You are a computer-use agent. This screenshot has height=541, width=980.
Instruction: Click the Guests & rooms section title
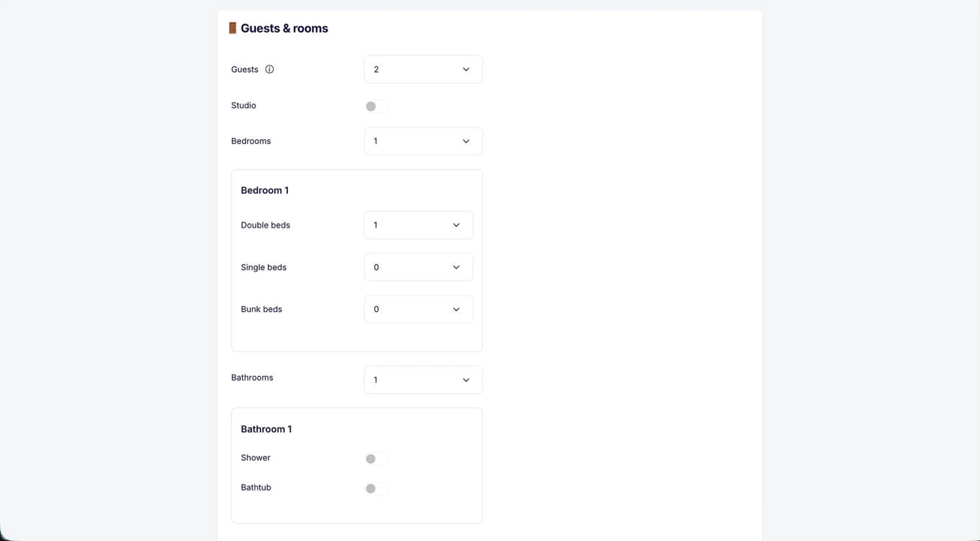[x=284, y=28]
